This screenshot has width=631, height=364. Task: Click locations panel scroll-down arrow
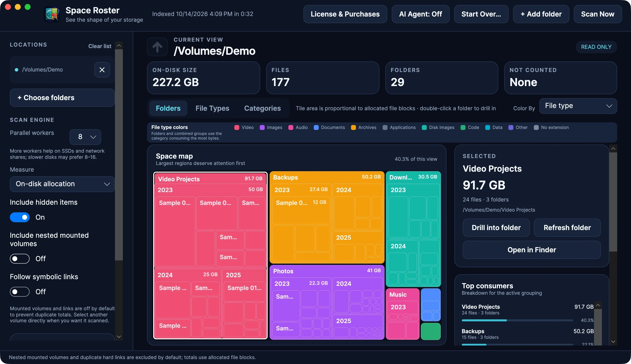[119, 336]
